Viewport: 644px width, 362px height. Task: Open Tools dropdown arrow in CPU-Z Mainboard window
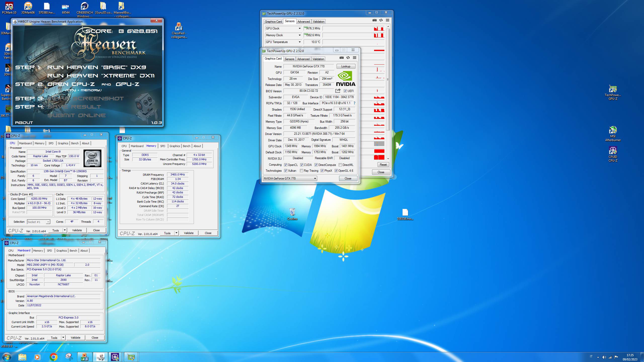coord(63,338)
